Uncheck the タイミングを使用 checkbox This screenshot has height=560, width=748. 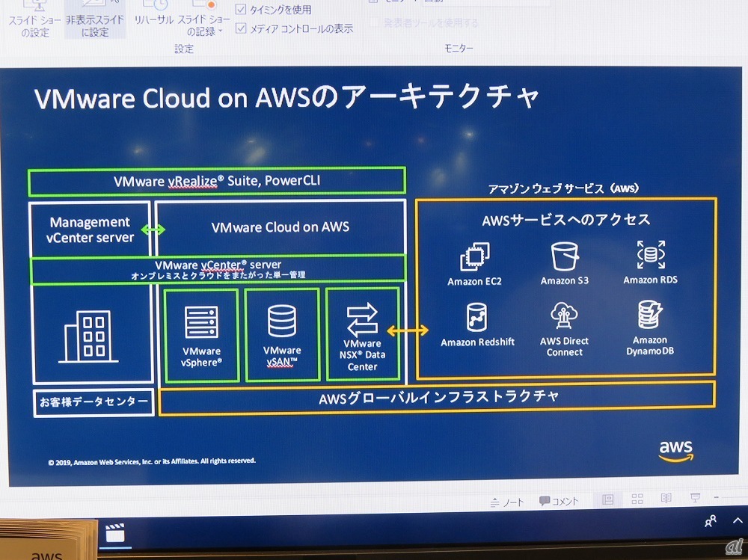[x=241, y=9]
